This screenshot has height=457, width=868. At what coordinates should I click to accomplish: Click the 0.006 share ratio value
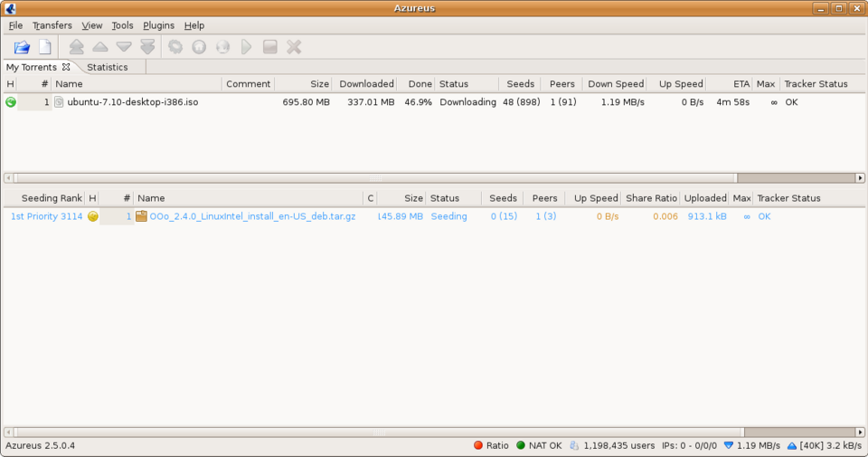[665, 216]
